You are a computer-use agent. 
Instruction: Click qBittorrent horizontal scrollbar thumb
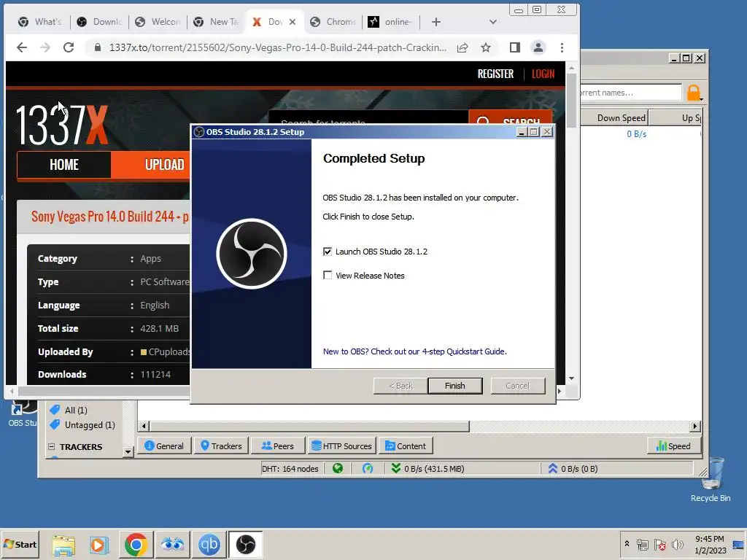(309, 426)
